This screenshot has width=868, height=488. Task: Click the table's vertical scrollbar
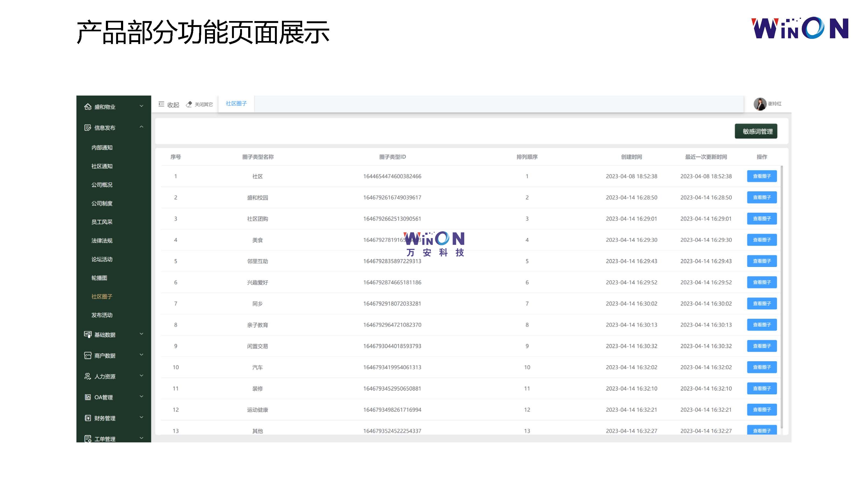pos(782,297)
